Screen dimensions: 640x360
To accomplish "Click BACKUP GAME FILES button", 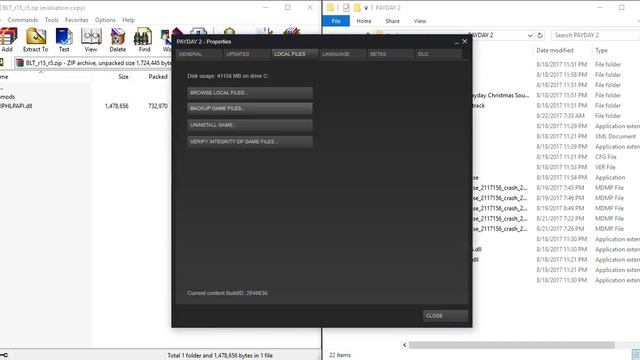I will [x=250, y=108].
